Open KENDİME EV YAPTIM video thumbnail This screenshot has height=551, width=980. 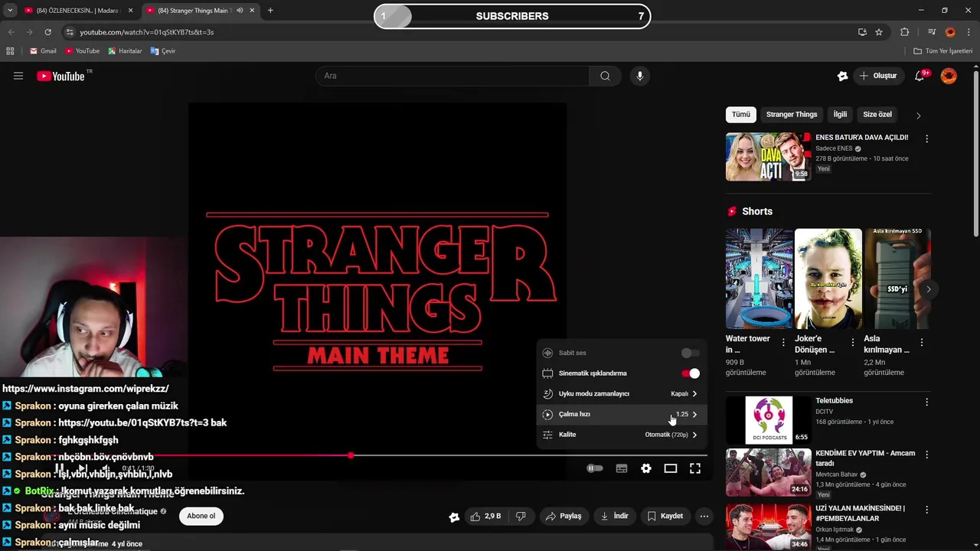point(768,472)
